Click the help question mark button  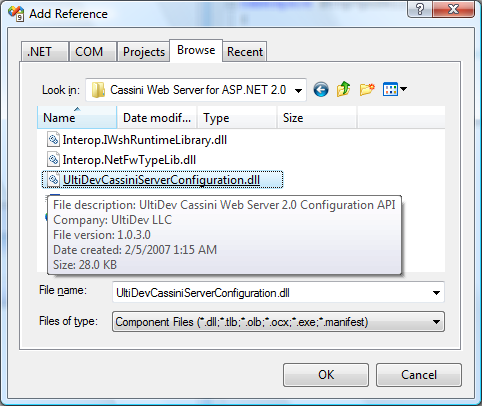tap(420, 9)
